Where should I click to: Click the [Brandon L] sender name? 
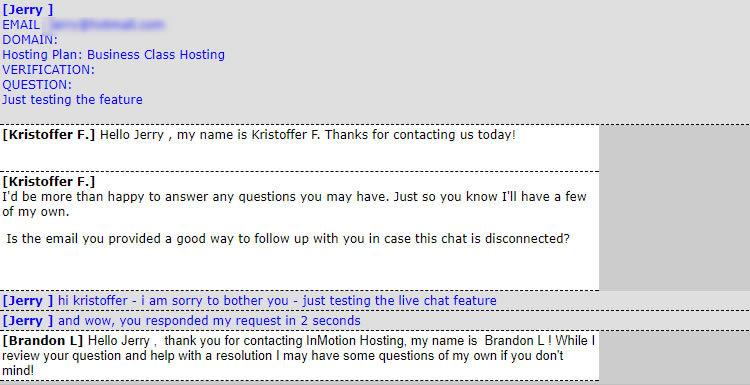coord(43,341)
